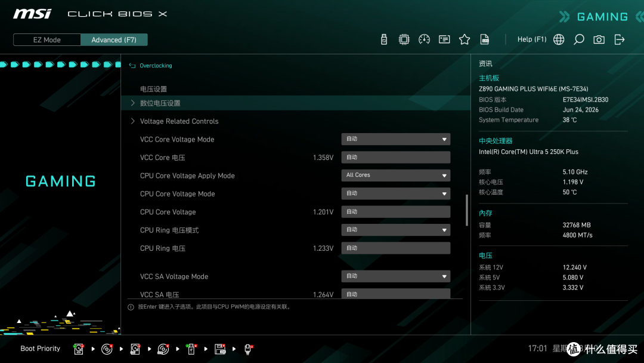Click the 5.10 GHz frequency value
Screen dimensions: 644x363
coord(575,172)
